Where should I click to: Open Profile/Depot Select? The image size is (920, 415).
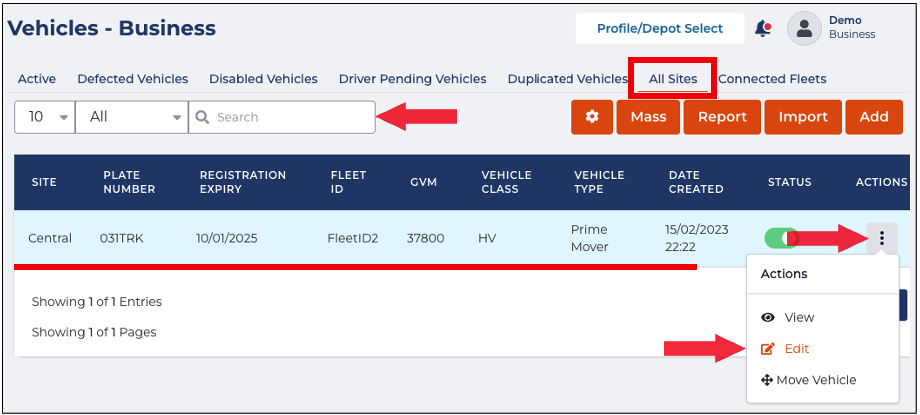660,28
